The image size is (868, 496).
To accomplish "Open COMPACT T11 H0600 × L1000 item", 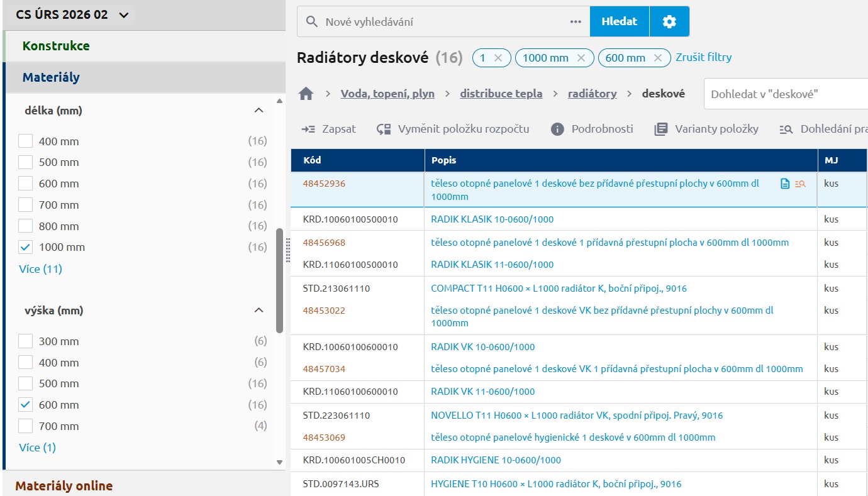I will tap(559, 289).
